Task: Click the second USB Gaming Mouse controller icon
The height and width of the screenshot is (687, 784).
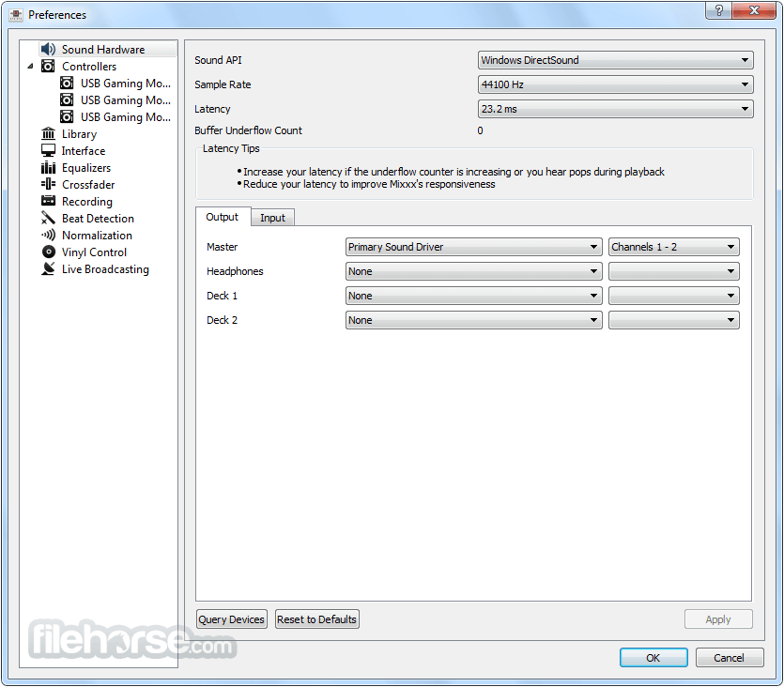Action: pyautogui.click(x=67, y=99)
